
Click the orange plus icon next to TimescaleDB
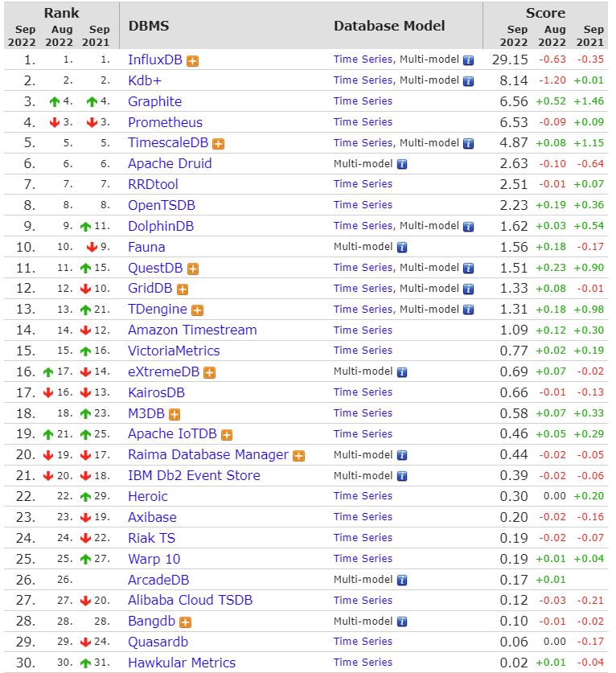tap(219, 144)
